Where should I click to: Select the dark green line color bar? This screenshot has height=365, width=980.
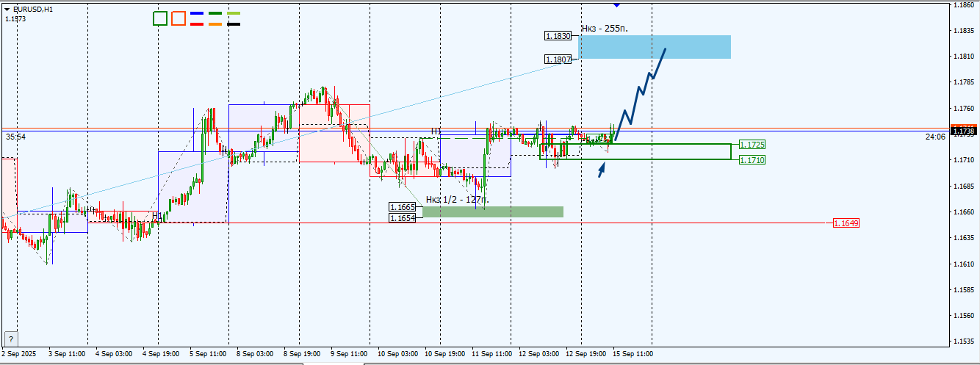(215, 13)
